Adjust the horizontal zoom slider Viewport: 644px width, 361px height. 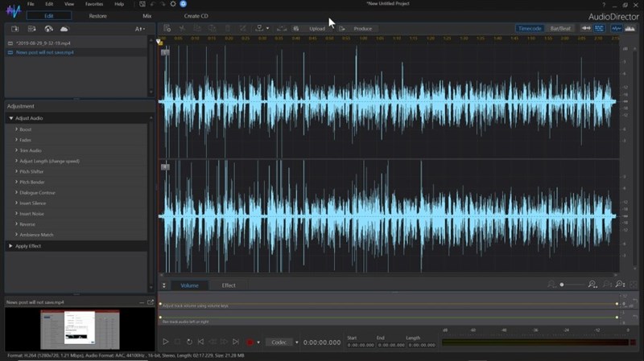pos(562,285)
